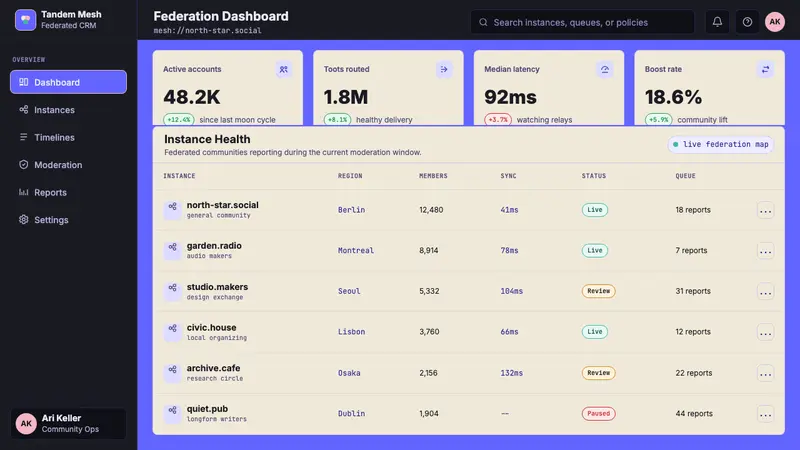The image size is (800, 450).
Task: Click the Osaka region link
Action: point(349,373)
